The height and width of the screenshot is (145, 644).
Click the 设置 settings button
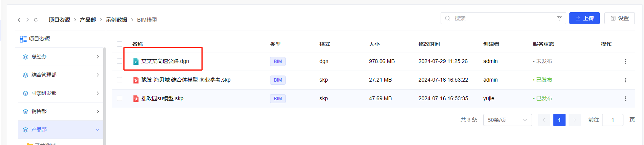pyautogui.click(x=620, y=18)
